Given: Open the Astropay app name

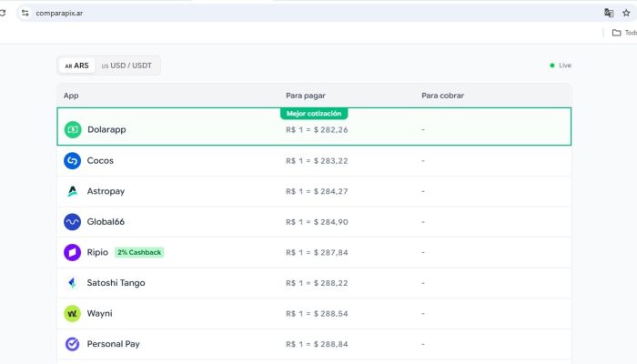Looking at the screenshot, I should [x=106, y=191].
